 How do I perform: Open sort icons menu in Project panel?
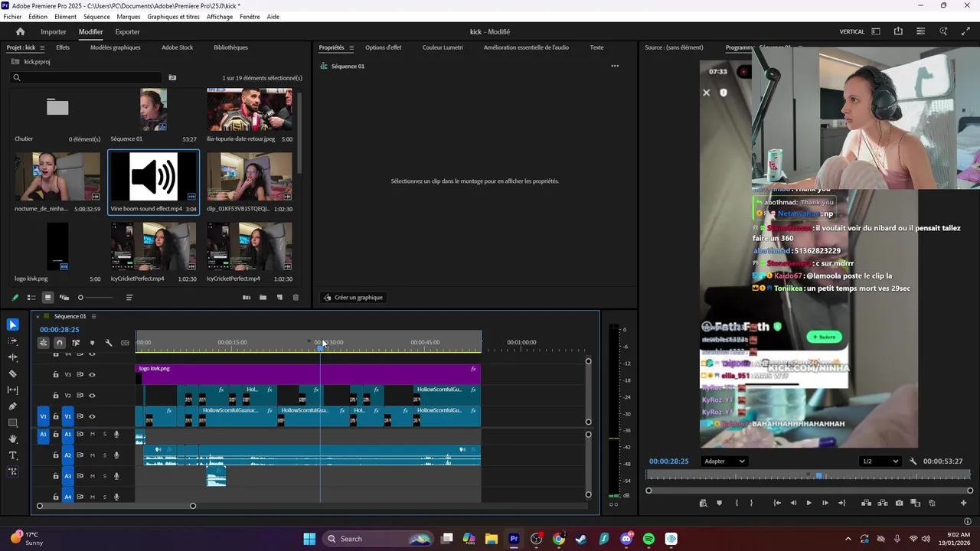129,298
